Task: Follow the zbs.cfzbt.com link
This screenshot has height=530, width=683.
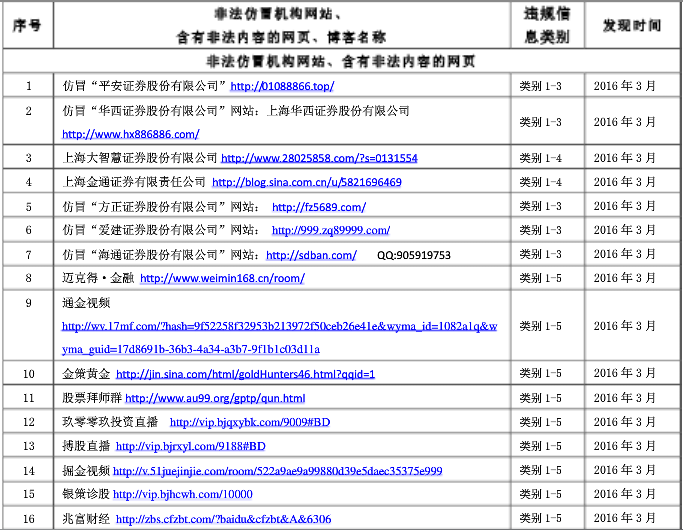Action: click(x=223, y=519)
